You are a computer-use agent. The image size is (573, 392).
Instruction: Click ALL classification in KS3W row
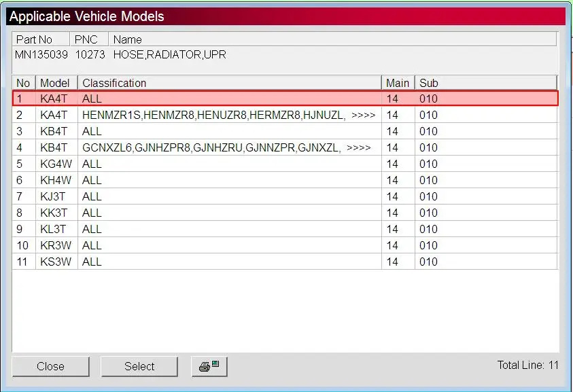[x=92, y=262]
